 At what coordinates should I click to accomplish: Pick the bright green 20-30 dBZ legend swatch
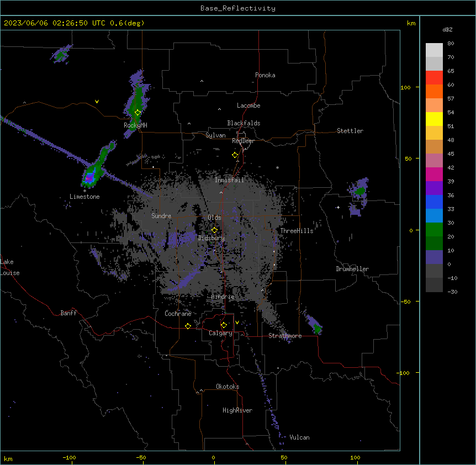(x=434, y=230)
